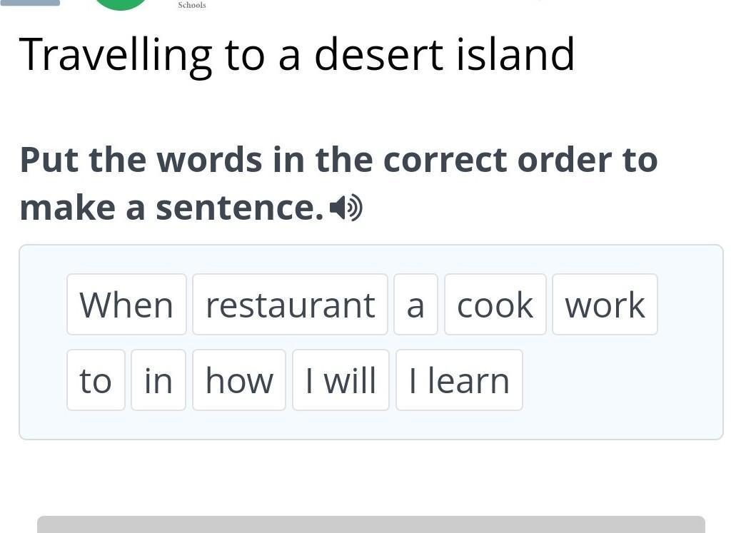Choose the word tile "how"
This screenshot has height=533, width=756.
(x=239, y=380)
